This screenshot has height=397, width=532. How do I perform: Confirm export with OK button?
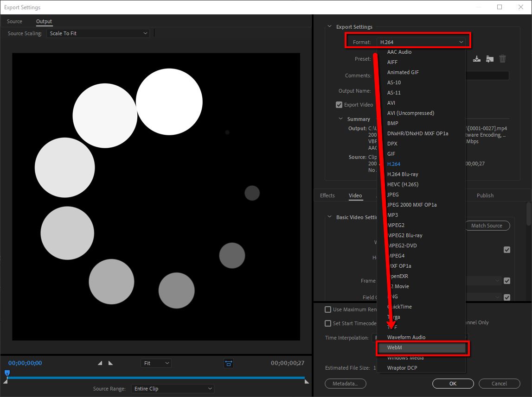453,384
